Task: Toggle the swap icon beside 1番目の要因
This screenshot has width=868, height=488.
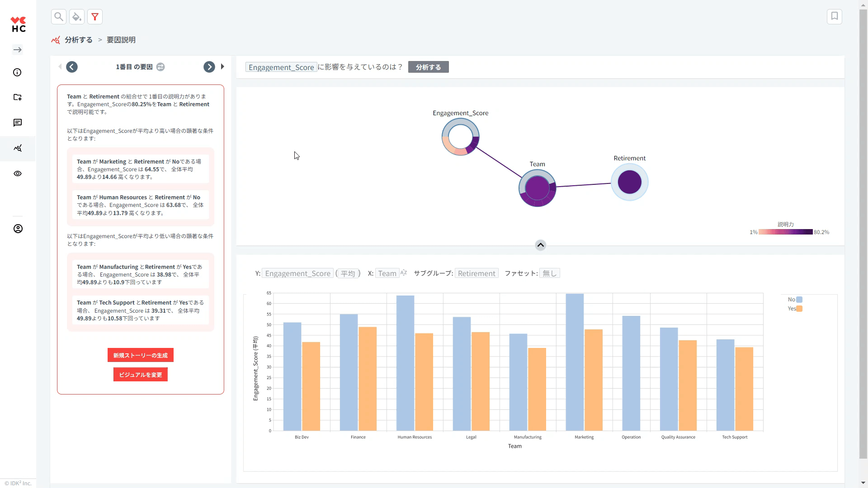Action: 160,67
